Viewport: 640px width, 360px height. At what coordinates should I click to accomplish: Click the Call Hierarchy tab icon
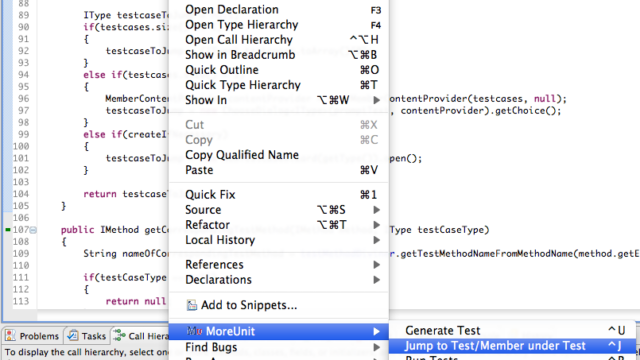coord(119,336)
